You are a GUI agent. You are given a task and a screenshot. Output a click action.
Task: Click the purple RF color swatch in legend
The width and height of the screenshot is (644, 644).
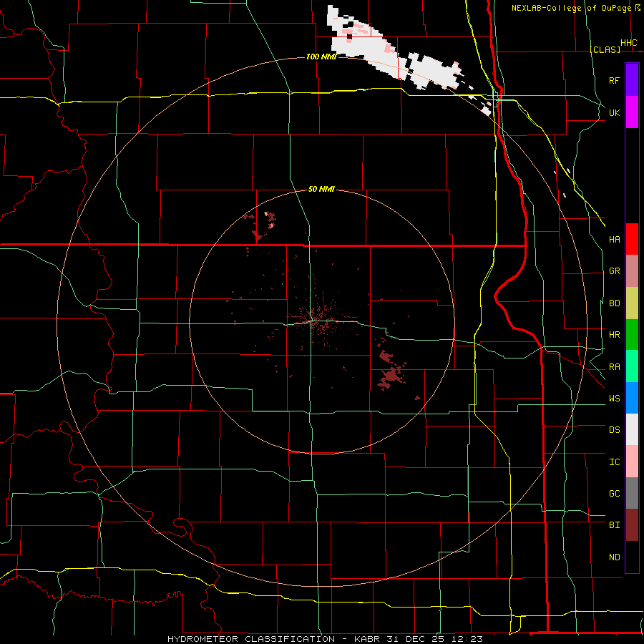632,80
